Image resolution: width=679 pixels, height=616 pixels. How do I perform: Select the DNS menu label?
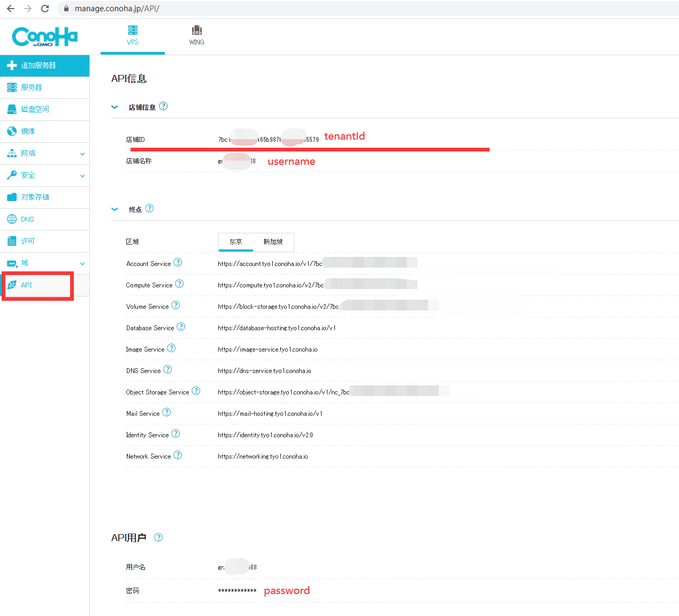[x=27, y=219]
